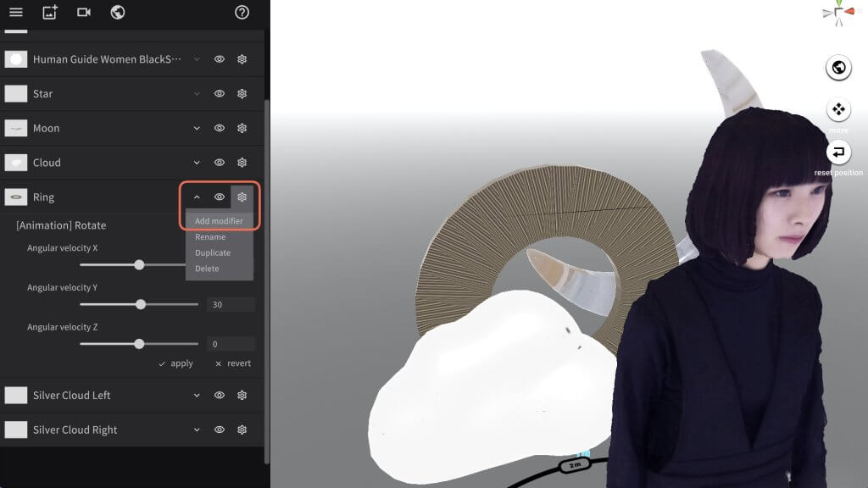Viewport: 868px width, 488px height.
Task: Expand the Moon layer
Action: click(x=196, y=128)
